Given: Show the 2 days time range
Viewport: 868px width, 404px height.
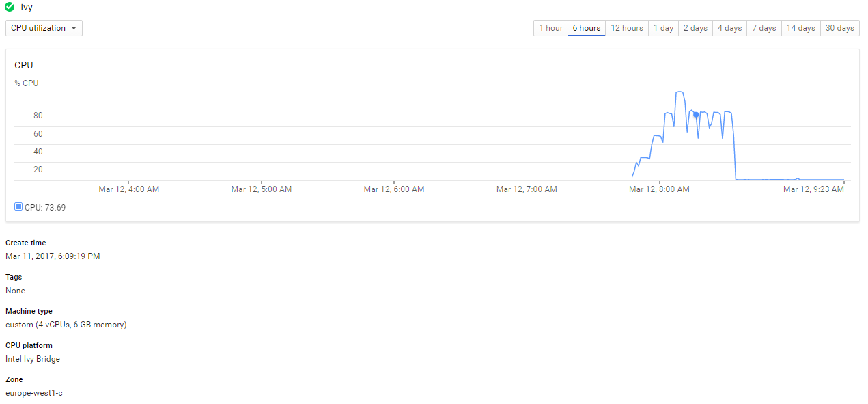Looking at the screenshot, I should pyautogui.click(x=695, y=28).
